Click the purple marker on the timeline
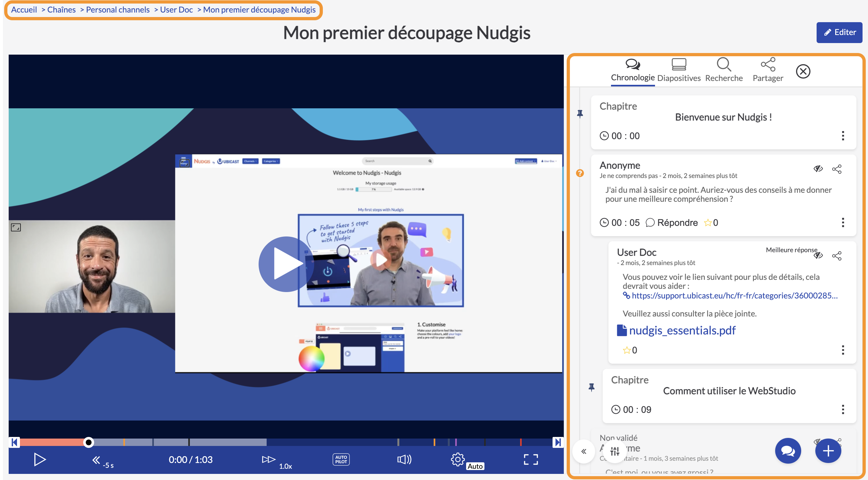The height and width of the screenshot is (480, 868). 456,442
